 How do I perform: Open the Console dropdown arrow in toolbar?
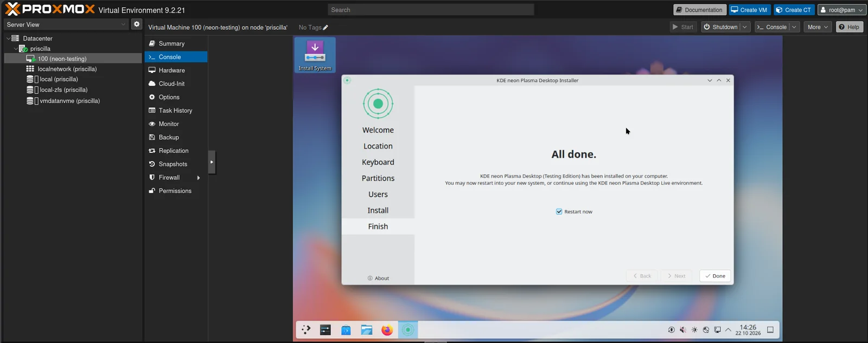(x=794, y=27)
